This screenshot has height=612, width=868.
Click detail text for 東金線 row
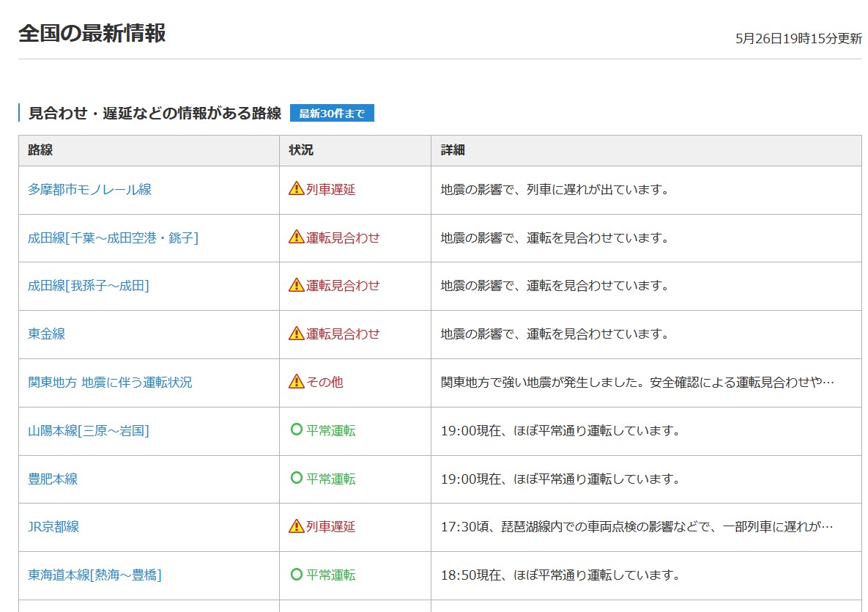pyautogui.click(x=555, y=333)
